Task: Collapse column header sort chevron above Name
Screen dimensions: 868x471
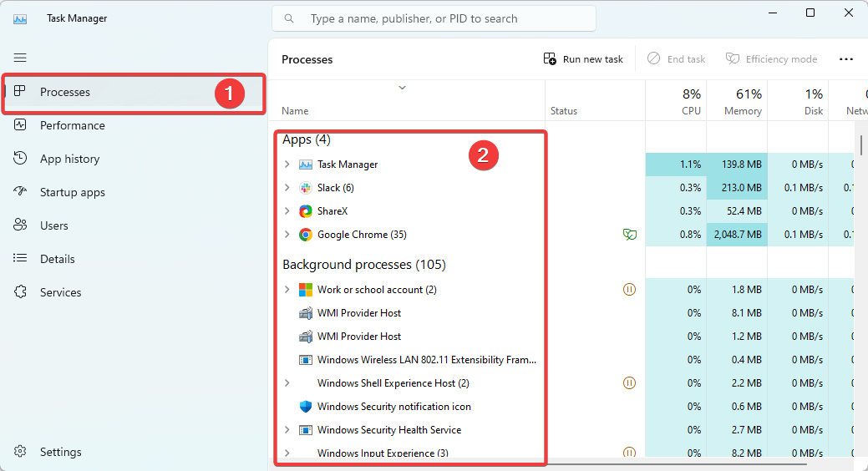Action: coord(403,88)
